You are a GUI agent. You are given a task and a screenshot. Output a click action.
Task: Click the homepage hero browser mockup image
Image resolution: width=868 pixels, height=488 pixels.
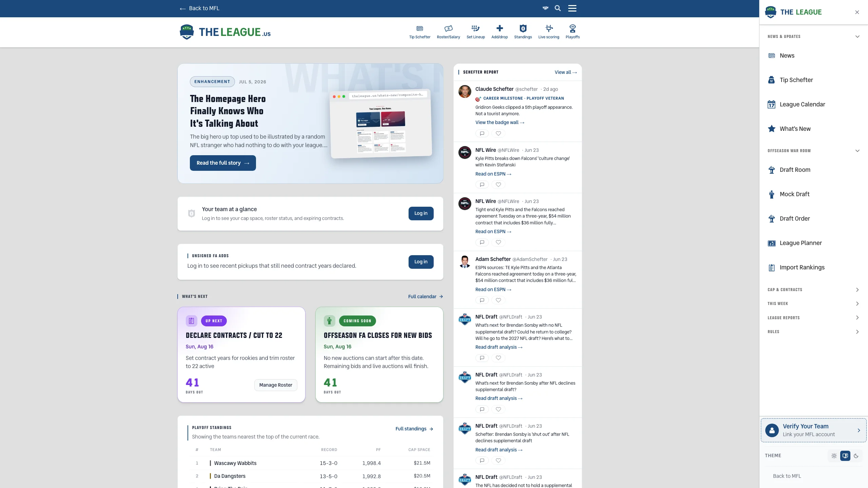pyautogui.click(x=380, y=123)
